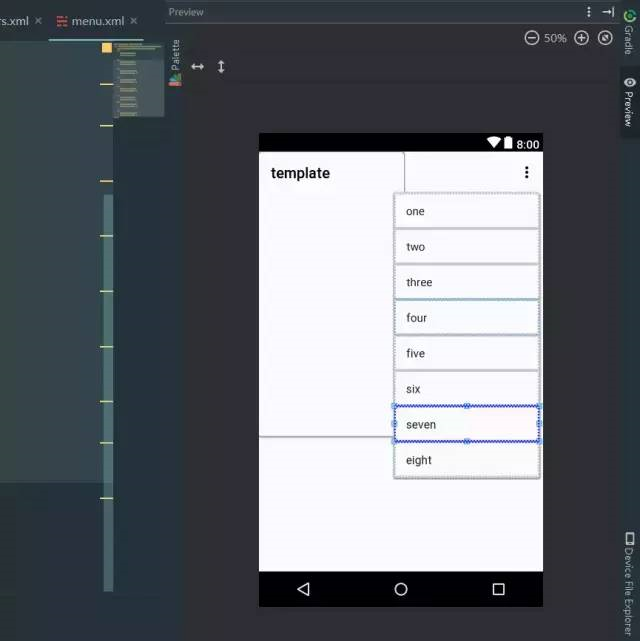Click the editor vertical scrollbar
Image resolution: width=640 pixels, height=641 pixels.
[x=108, y=392]
